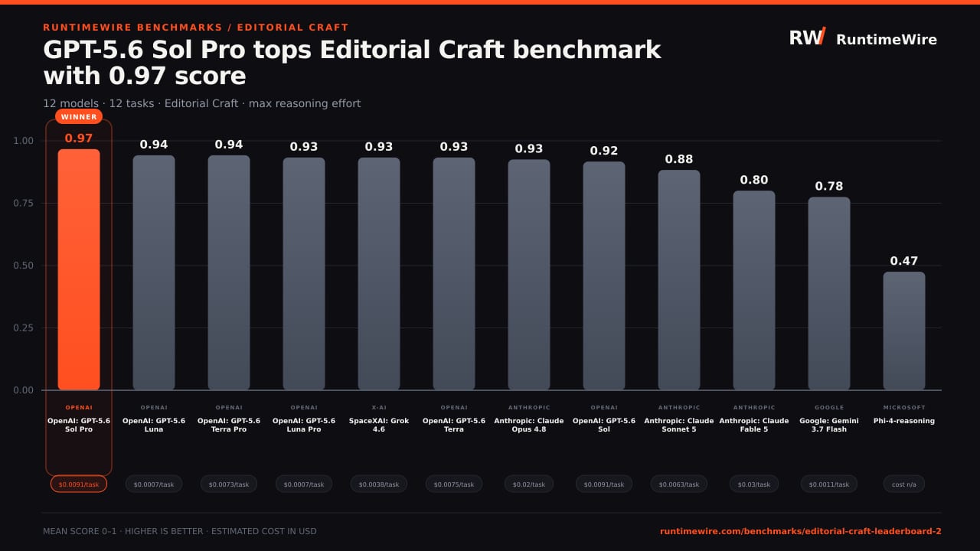The image size is (980, 551).
Task: Select the orange GPT-5.6 Sol Pro bar
Action: pyautogui.click(x=79, y=269)
